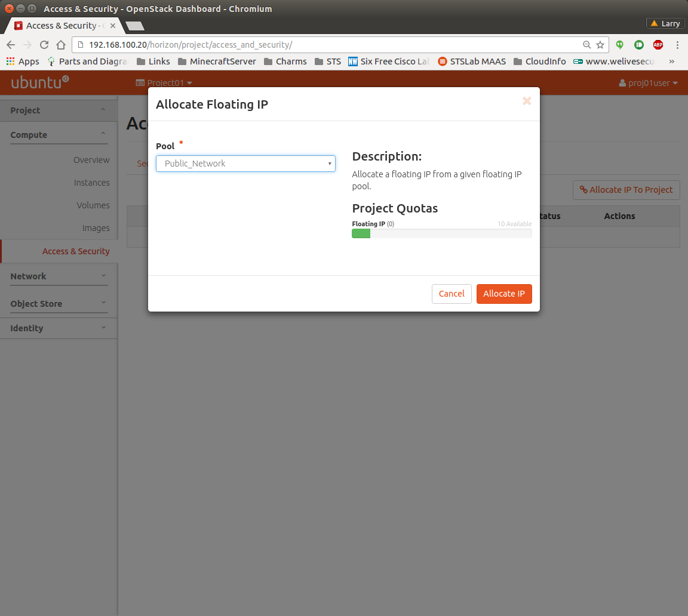Bookmark this page with star icon
The image size is (688, 616).
(600, 45)
